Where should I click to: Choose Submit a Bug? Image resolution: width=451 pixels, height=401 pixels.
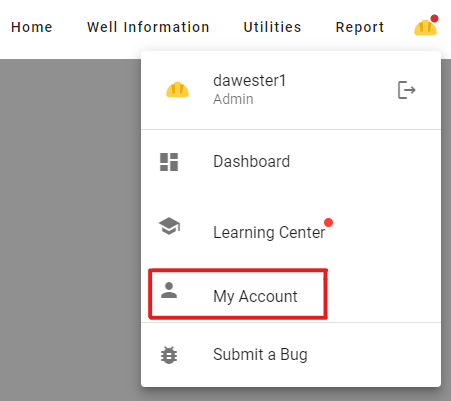291,354
